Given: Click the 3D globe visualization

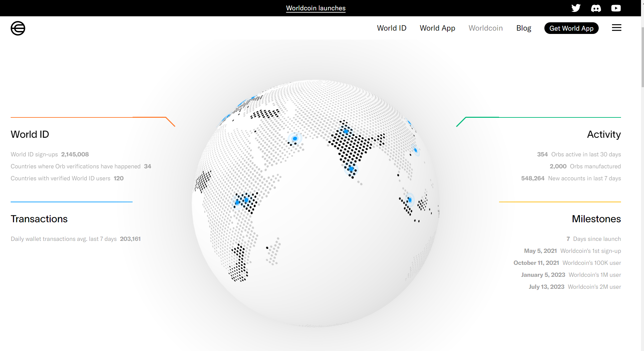Looking at the screenshot, I should [316, 203].
